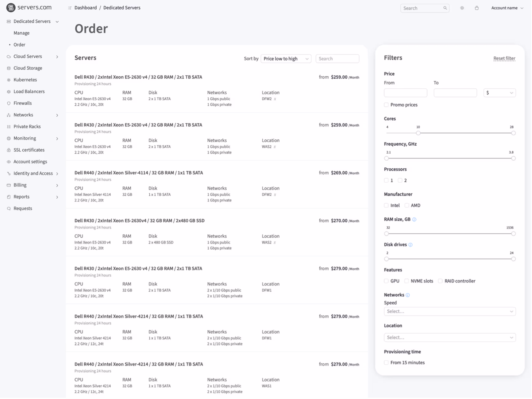This screenshot has height=399, width=532.
Task: Enable the Promo prices checkbox
Action: 386,105
